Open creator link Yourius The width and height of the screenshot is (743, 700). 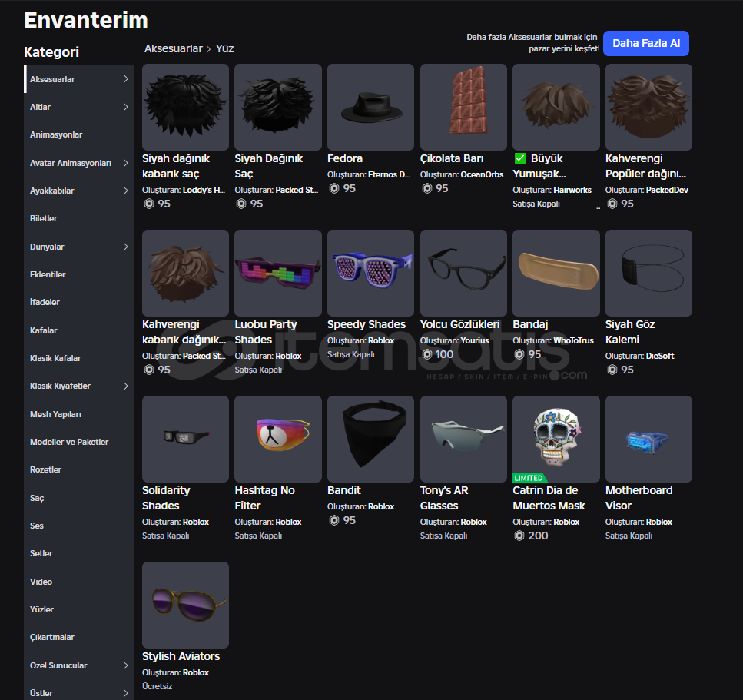click(475, 340)
